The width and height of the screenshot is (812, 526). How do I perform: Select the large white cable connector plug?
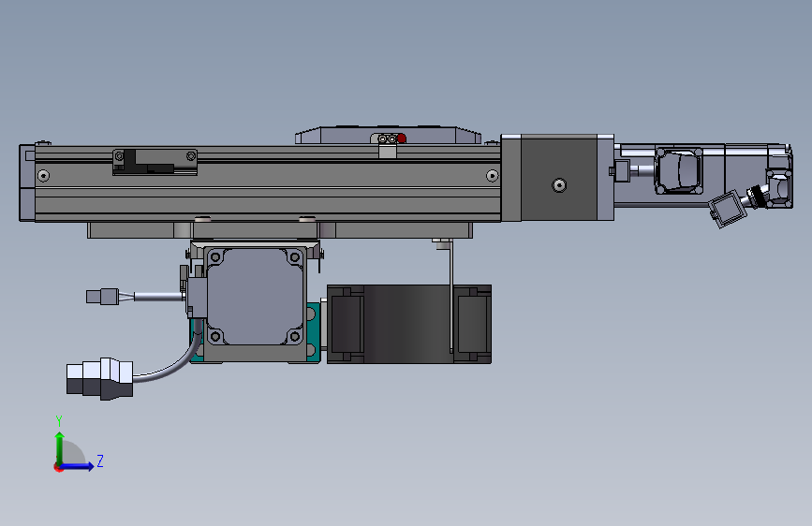[x=99, y=378]
